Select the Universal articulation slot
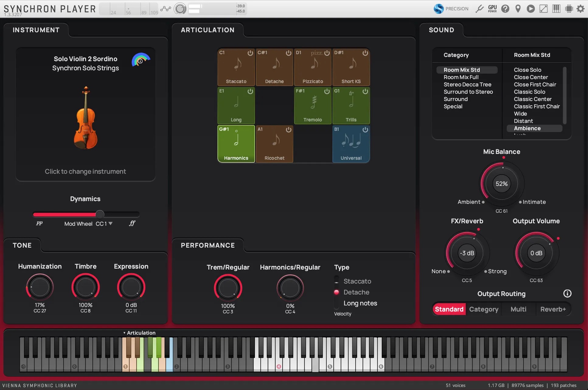The image size is (588, 390). tap(351, 144)
